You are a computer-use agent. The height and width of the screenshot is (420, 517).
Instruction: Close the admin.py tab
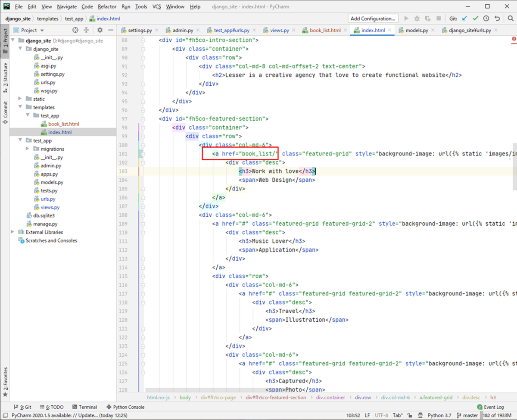(198, 31)
